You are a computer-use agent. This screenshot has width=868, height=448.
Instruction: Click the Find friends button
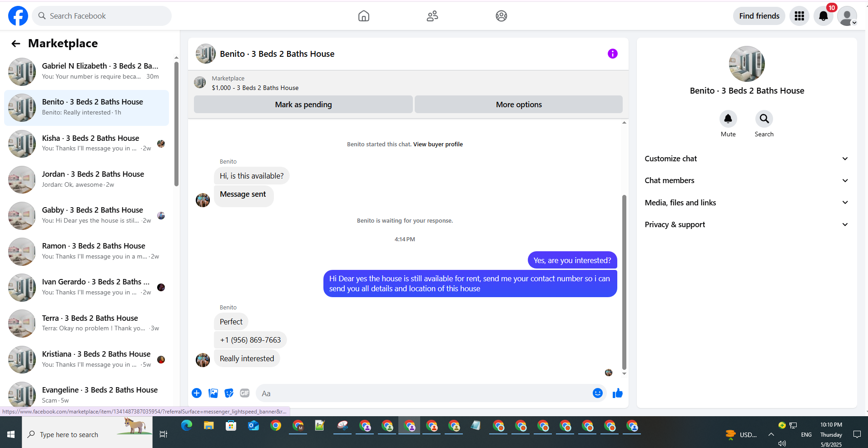coord(759,16)
